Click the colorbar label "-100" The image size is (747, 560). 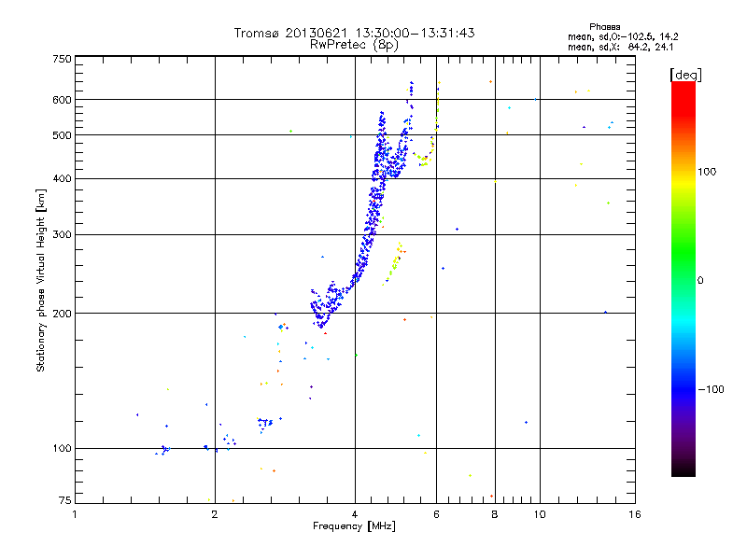712,389
